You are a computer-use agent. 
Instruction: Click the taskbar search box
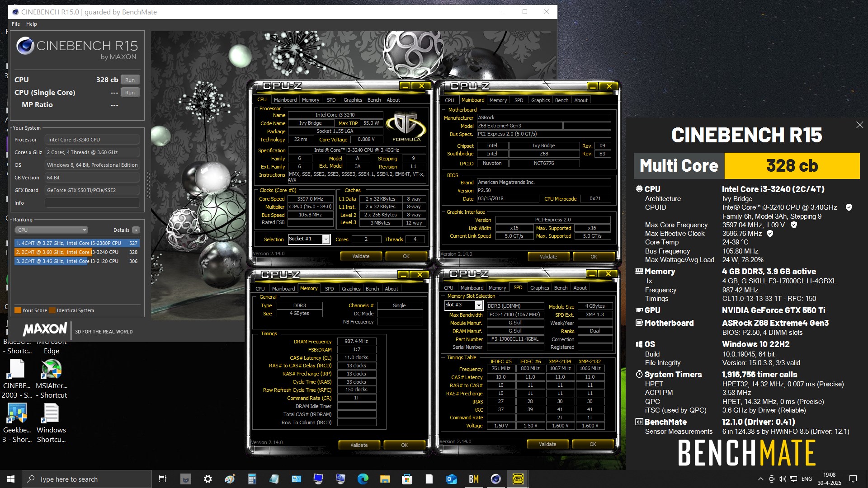pos(87,479)
